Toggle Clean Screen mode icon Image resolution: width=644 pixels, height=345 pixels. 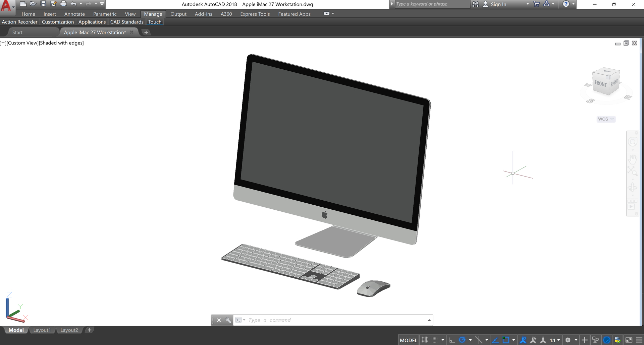tap(629, 340)
